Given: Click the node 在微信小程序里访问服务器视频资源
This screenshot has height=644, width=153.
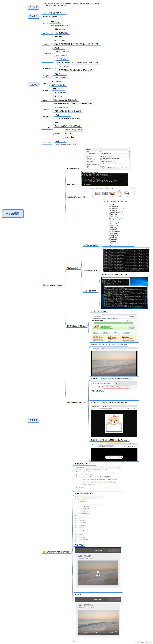Looking at the screenshot, I should coord(56,552).
